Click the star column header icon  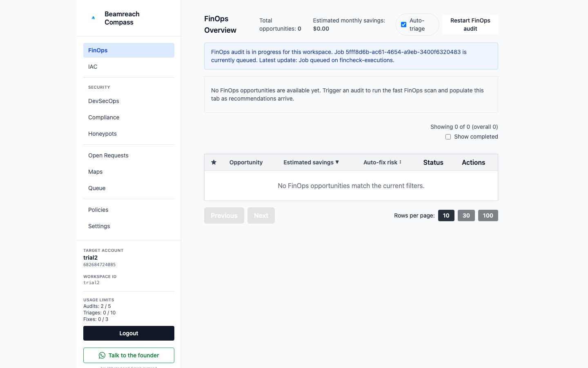[214, 162]
